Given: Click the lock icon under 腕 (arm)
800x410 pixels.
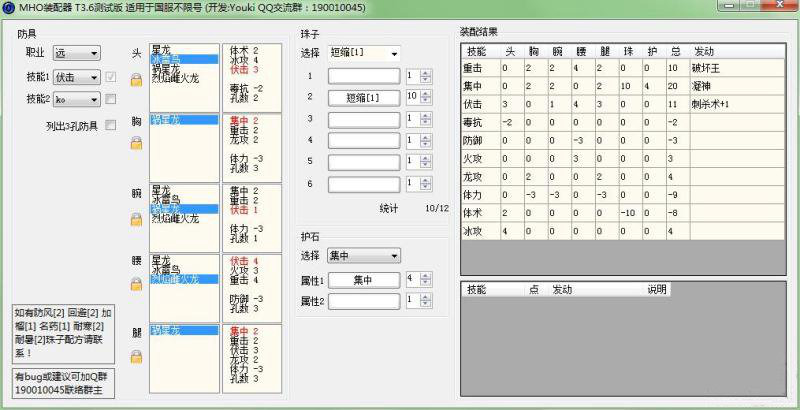Looking at the screenshot, I should 136,219.
